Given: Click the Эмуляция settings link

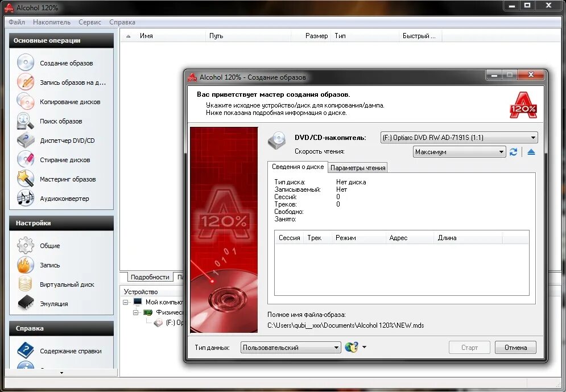Looking at the screenshot, I should point(54,304).
